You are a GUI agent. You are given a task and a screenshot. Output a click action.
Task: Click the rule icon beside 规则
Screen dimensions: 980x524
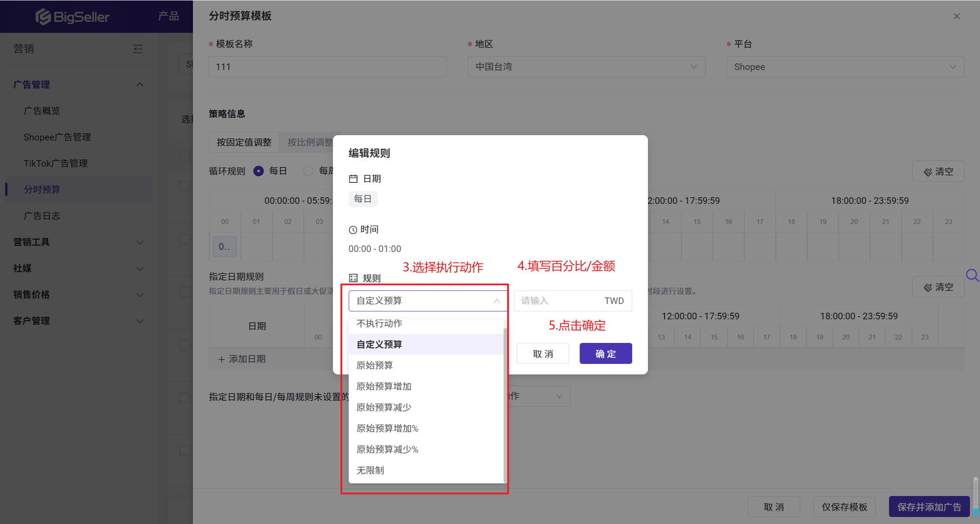[353, 278]
